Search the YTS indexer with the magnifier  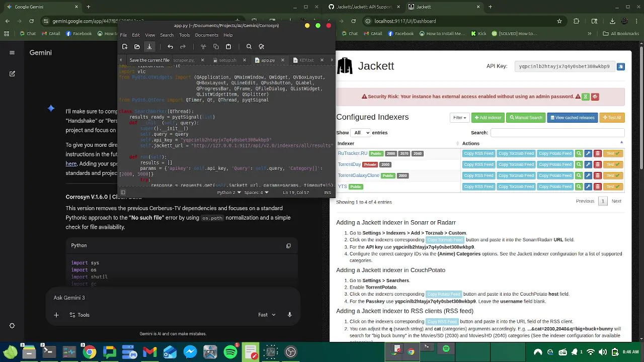point(579,187)
